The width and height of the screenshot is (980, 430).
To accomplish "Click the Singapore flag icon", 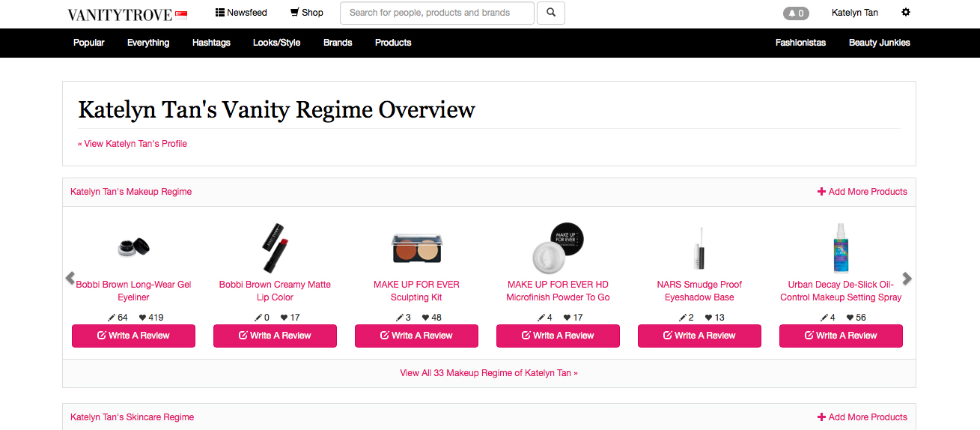I will point(181,14).
